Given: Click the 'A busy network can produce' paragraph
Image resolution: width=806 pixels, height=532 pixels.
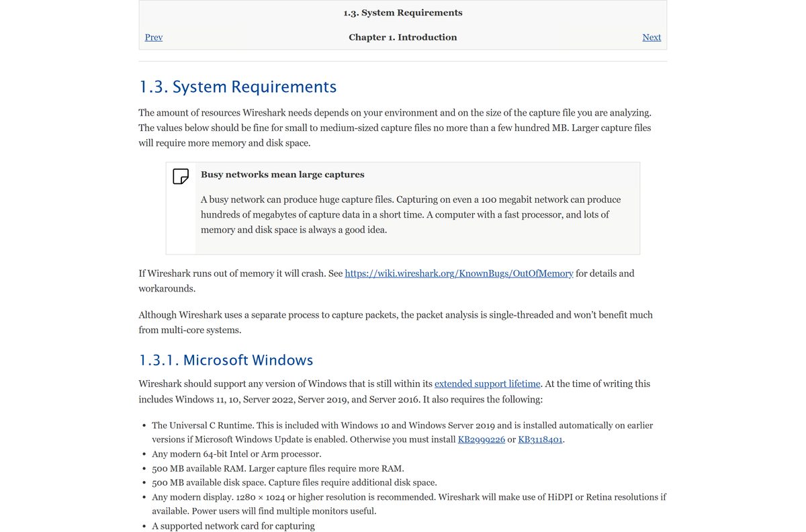Looking at the screenshot, I should click(x=411, y=214).
